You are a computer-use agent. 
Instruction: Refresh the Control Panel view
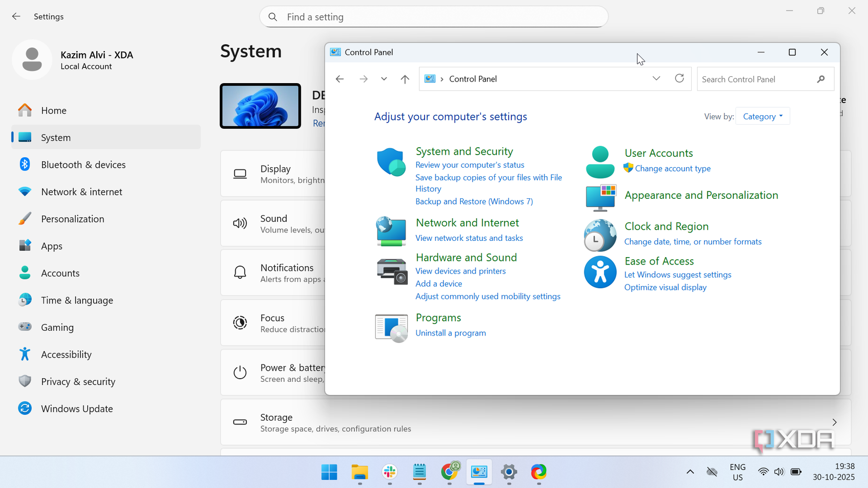(x=679, y=78)
